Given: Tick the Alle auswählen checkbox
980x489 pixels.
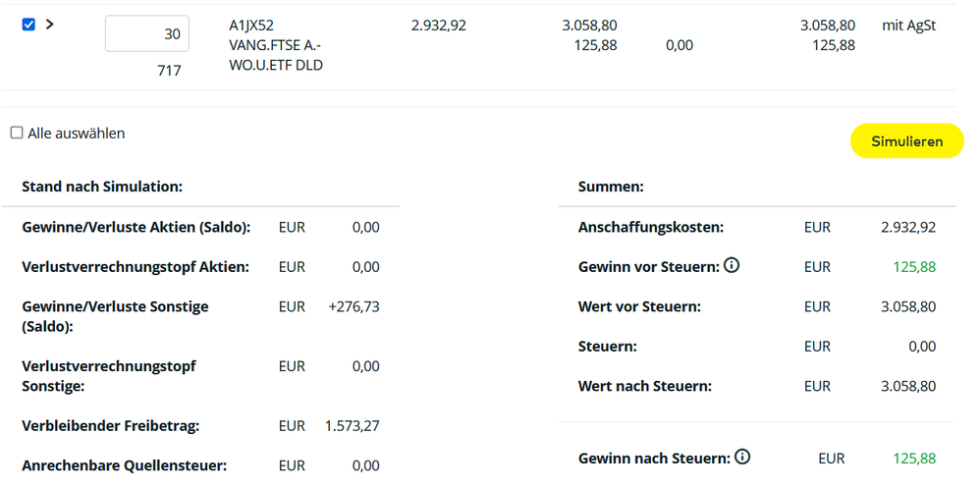Looking at the screenshot, I should click(17, 133).
